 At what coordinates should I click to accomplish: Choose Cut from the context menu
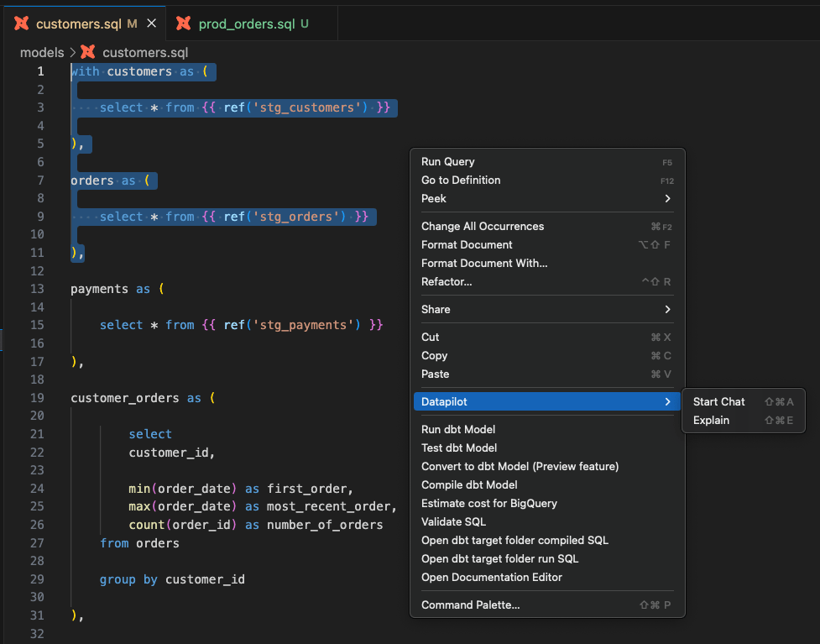click(x=547, y=337)
